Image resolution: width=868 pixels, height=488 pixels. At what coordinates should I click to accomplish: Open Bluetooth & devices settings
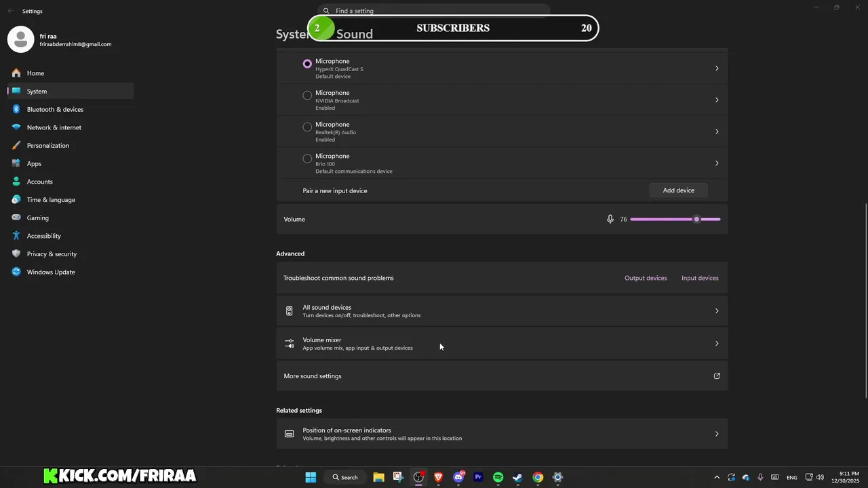(x=71, y=109)
